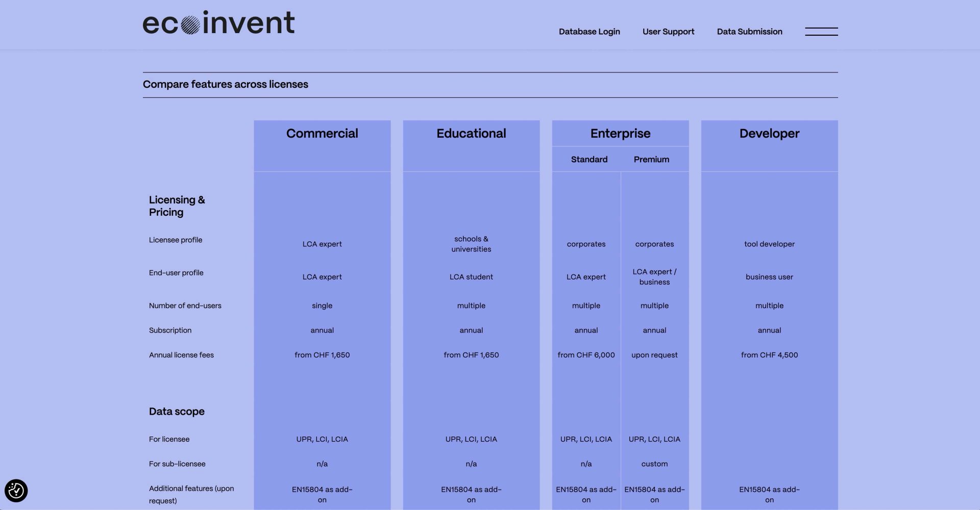The height and width of the screenshot is (510, 980).
Task: Open the hamburger menu
Action: click(821, 32)
